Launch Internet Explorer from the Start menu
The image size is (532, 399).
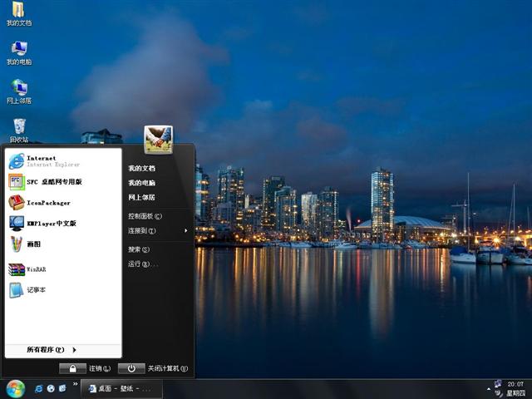click(63, 161)
